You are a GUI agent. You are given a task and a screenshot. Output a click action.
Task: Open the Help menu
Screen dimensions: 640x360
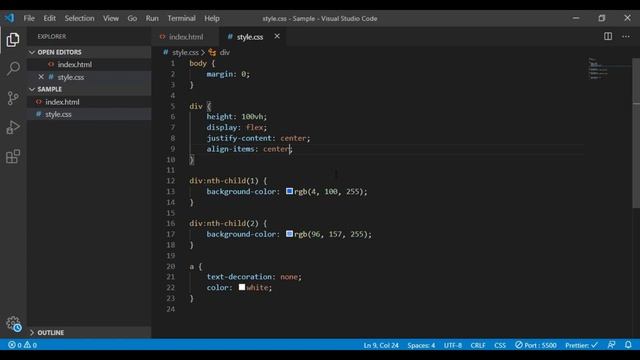[212, 18]
